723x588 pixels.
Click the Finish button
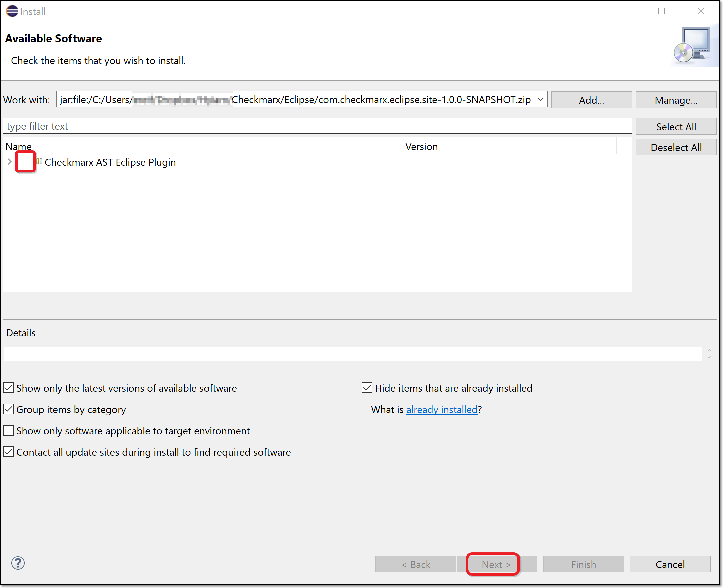(583, 564)
